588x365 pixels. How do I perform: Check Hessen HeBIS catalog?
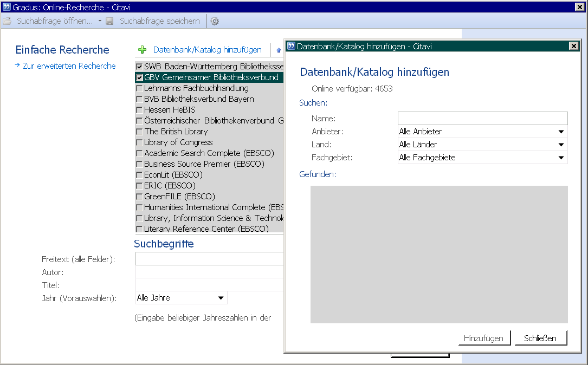pos(139,110)
